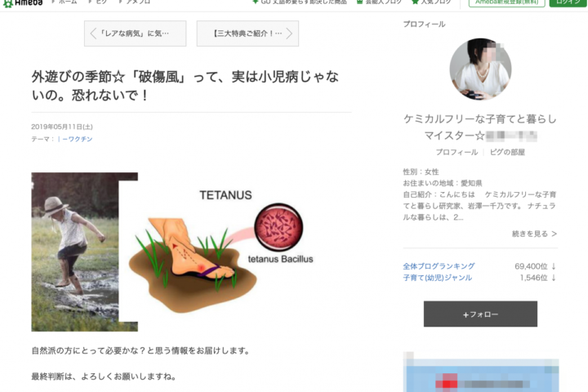Open プロフィール link under blog name

457,152
